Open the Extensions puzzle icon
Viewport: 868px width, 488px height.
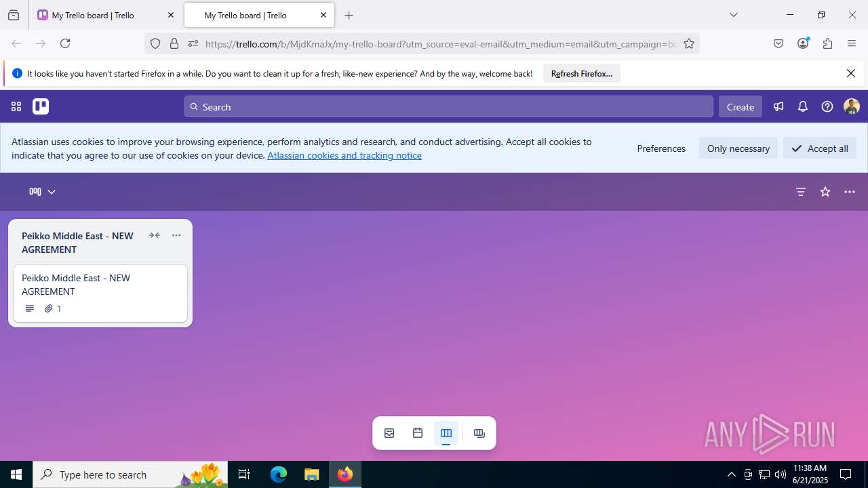[827, 43]
